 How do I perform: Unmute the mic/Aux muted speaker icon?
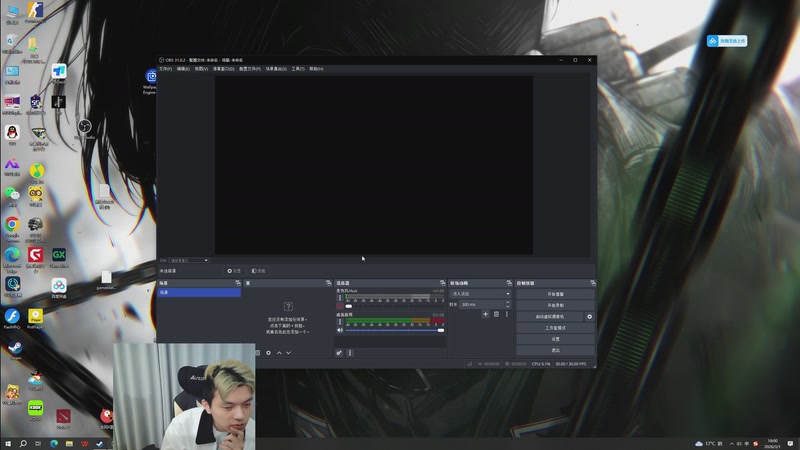coord(340,306)
